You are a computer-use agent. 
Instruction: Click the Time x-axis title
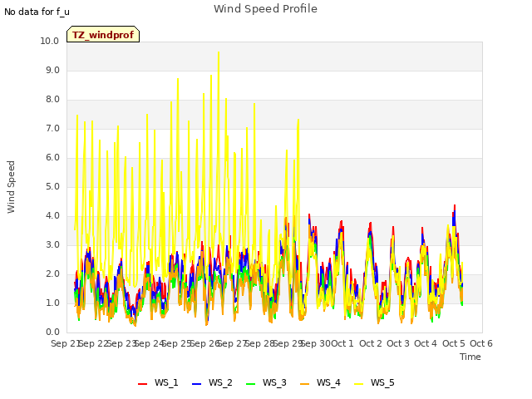[x=470, y=357]
